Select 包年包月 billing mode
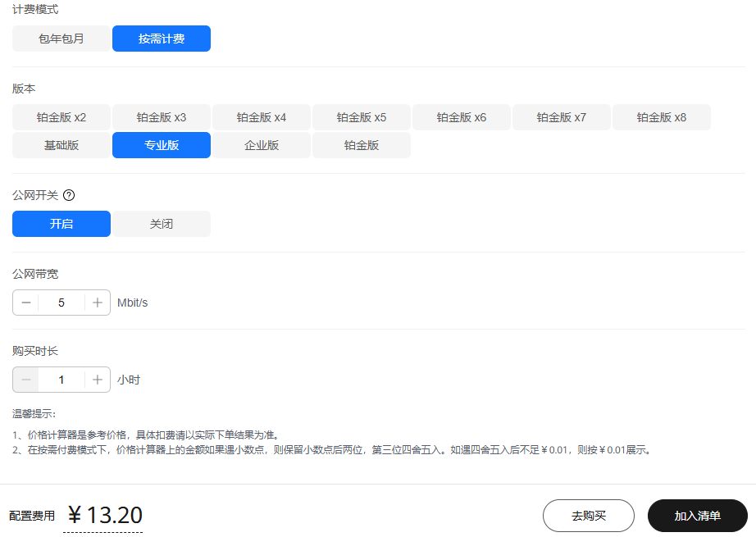The height and width of the screenshot is (537, 756). coord(61,39)
